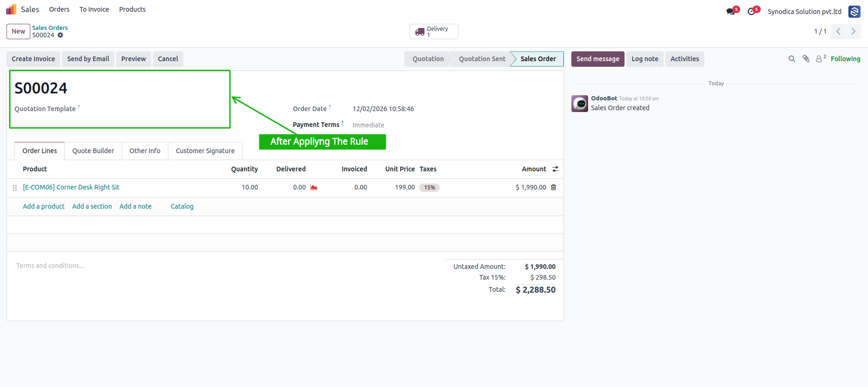The image size is (868, 387).
Task: Toggle the Following status
Action: click(x=845, y=59)
